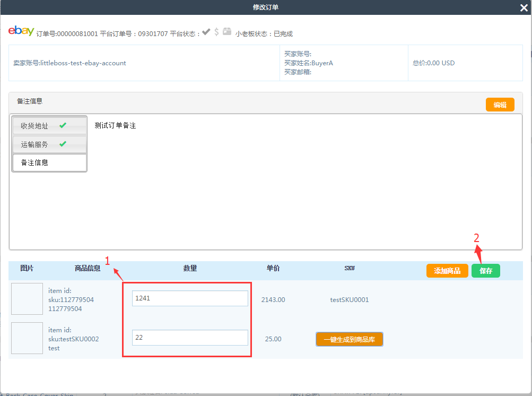Click the shipping status icon after the dollar sign

tap(227, 32)
